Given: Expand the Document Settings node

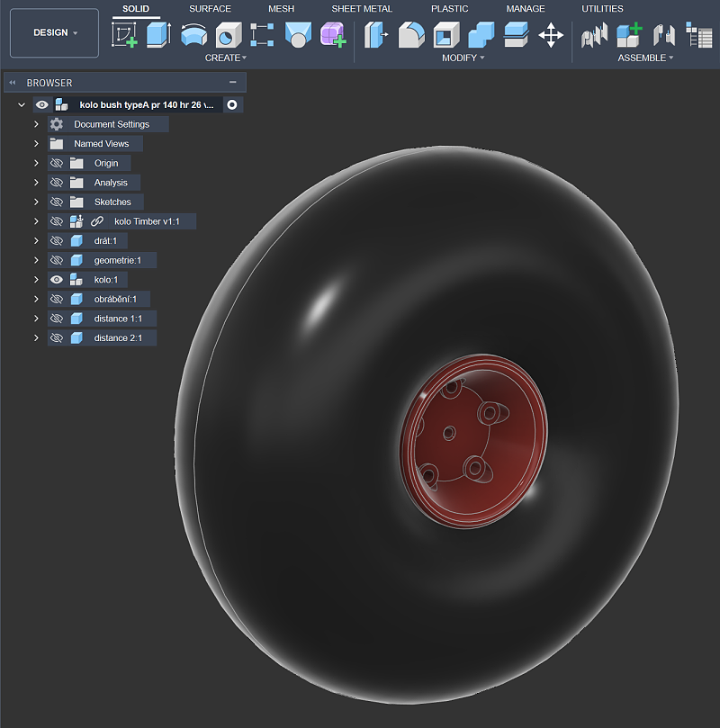Looking at the screenshot, I should pos(36,124).
